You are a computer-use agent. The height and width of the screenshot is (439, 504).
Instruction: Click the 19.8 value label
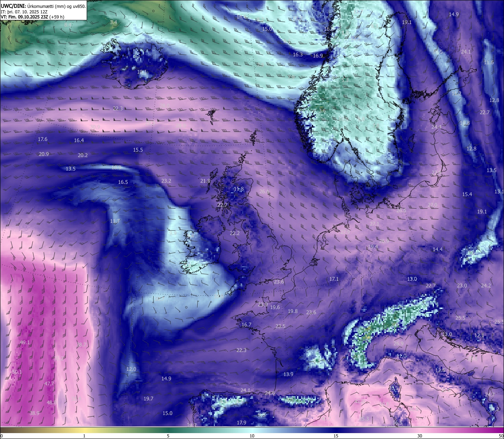coord(293,311)
